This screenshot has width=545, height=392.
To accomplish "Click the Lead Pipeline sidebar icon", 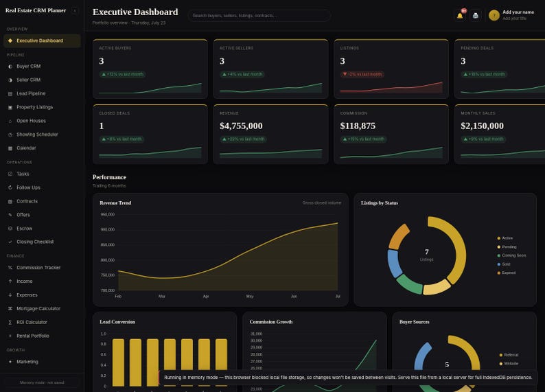I will pos(10,94).
